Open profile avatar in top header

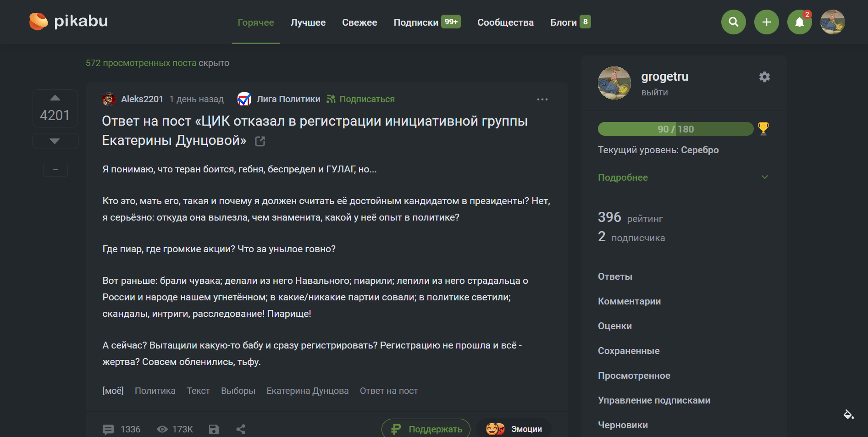[833, 22]
